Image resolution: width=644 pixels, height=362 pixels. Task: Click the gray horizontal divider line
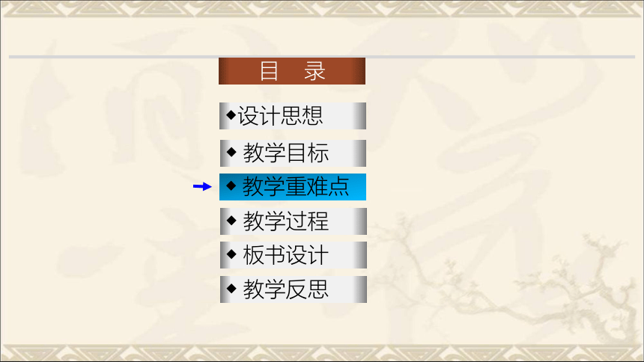[322, 57]
